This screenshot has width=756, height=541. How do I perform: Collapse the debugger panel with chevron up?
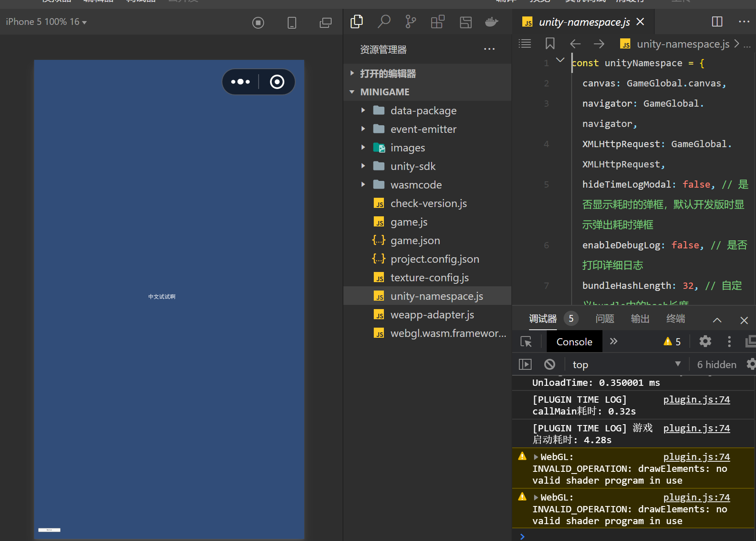[717, 320]
